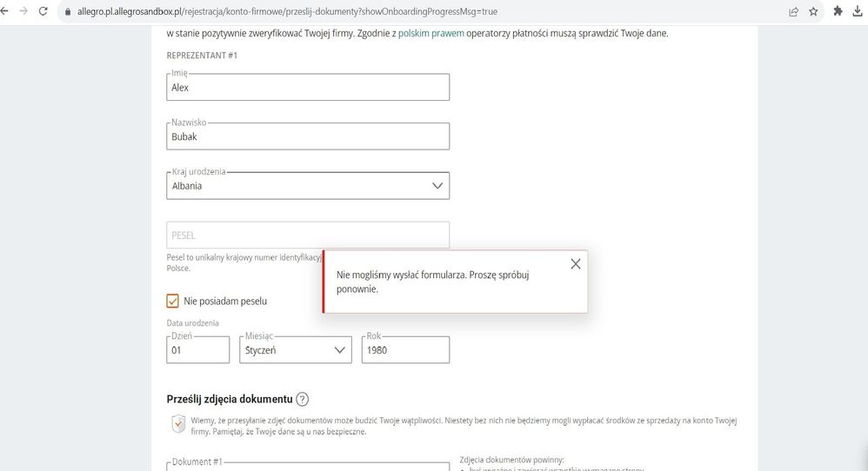Screen dimensions: 868x471
Task: Dismiss the error notification with X
Action: coord(576,264)
